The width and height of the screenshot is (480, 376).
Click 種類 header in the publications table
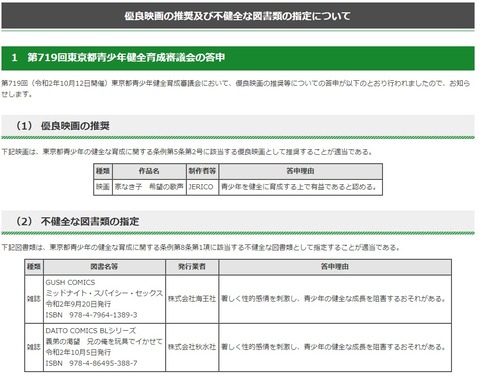coord(34,267)
